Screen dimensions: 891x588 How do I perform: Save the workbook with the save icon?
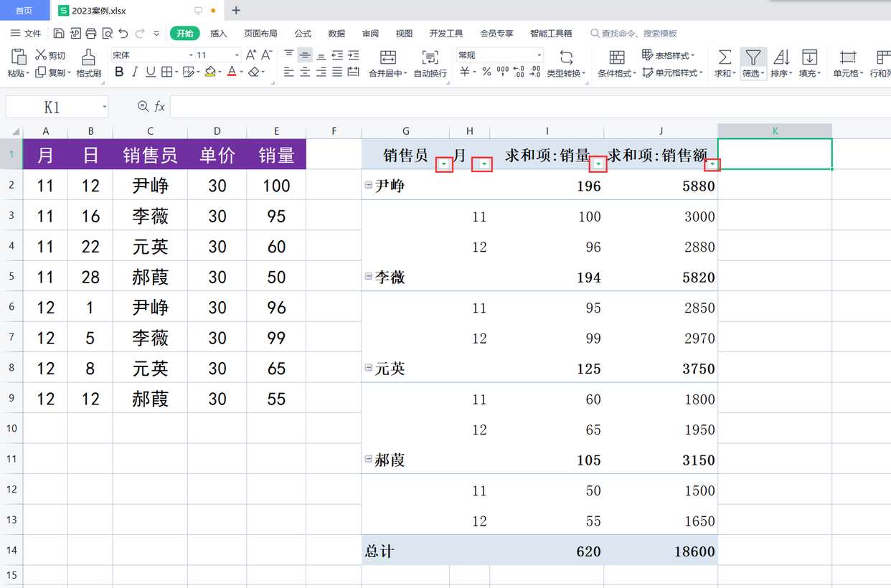[59, 33]
